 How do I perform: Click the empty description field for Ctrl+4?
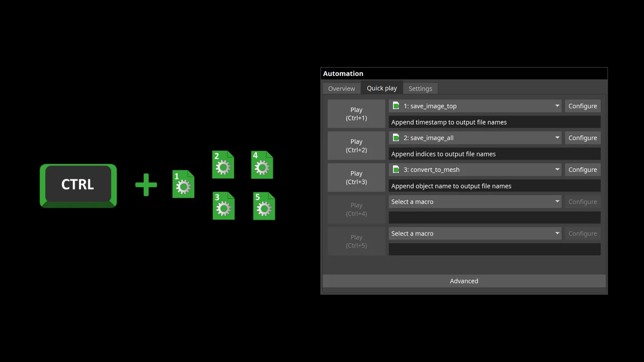click(495, 218)
